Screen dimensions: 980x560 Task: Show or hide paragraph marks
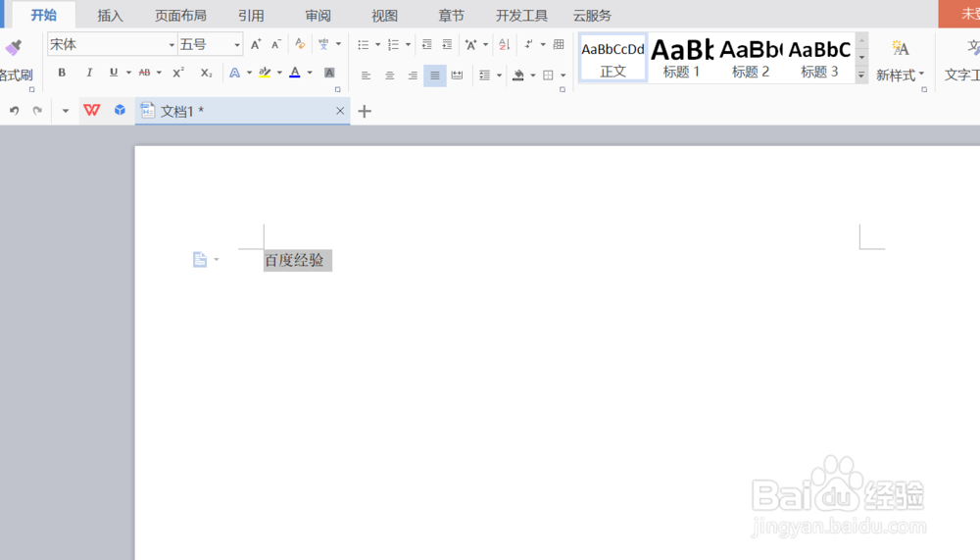pos(529,44)
